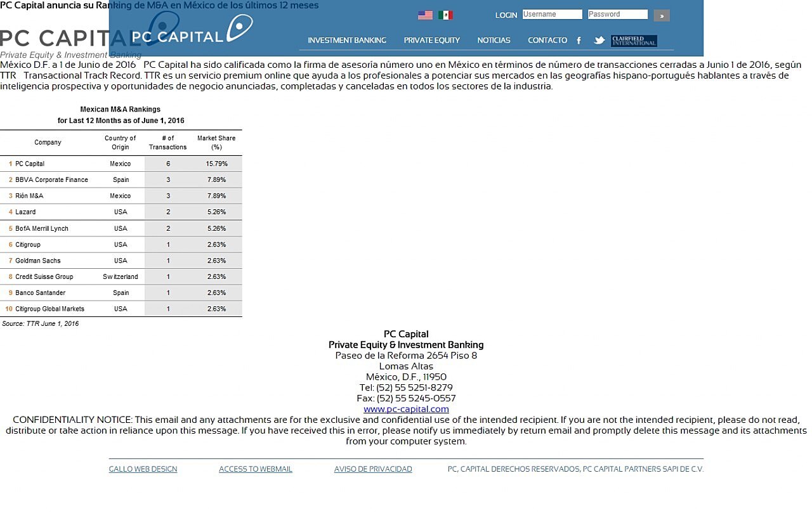
Task: Switch language with the US flag icon
Action: coord(425,15)
